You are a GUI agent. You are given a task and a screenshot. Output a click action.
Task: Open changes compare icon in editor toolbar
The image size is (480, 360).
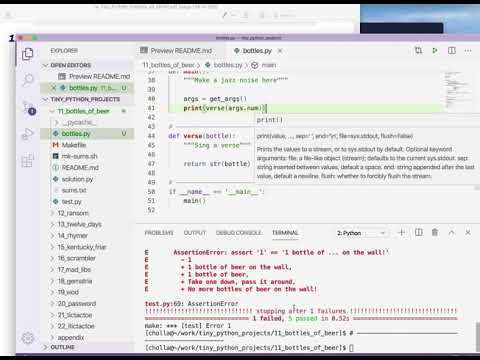(418, 51)
